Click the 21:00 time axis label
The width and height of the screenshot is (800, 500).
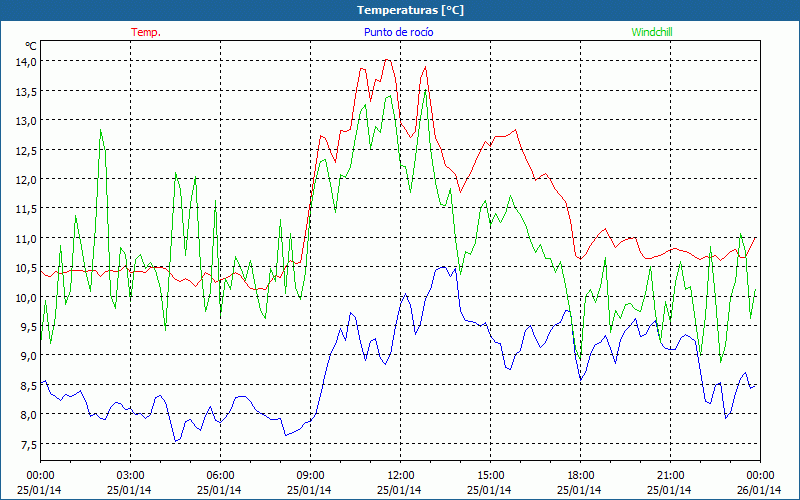(x=670, y=475)
